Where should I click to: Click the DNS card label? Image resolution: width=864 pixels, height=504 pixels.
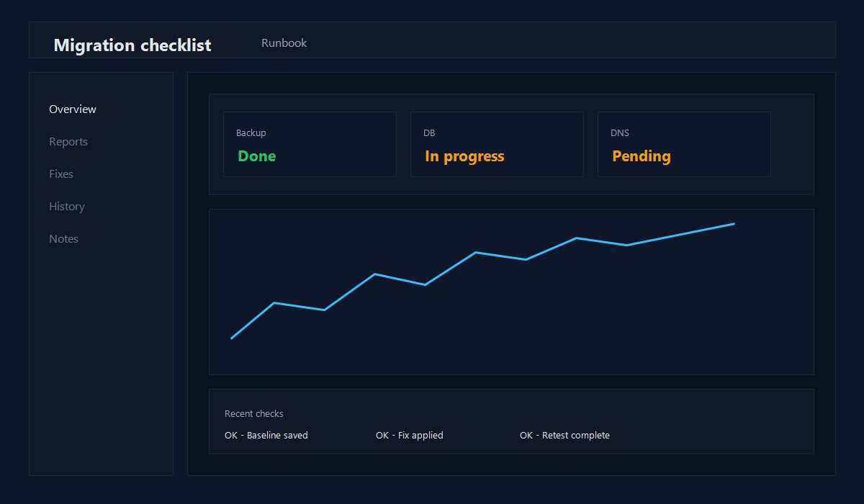tap(620, 133)
